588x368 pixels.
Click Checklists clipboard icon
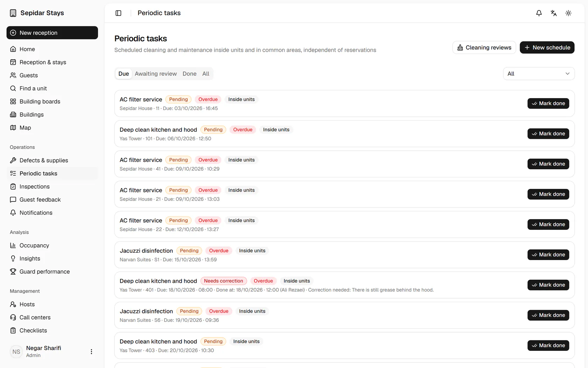pos(13,330)
